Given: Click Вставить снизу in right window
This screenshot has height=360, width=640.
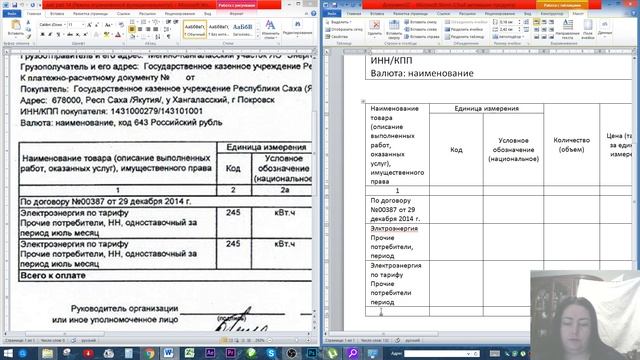Looking at the screenshot, I should tap(421, 22).
